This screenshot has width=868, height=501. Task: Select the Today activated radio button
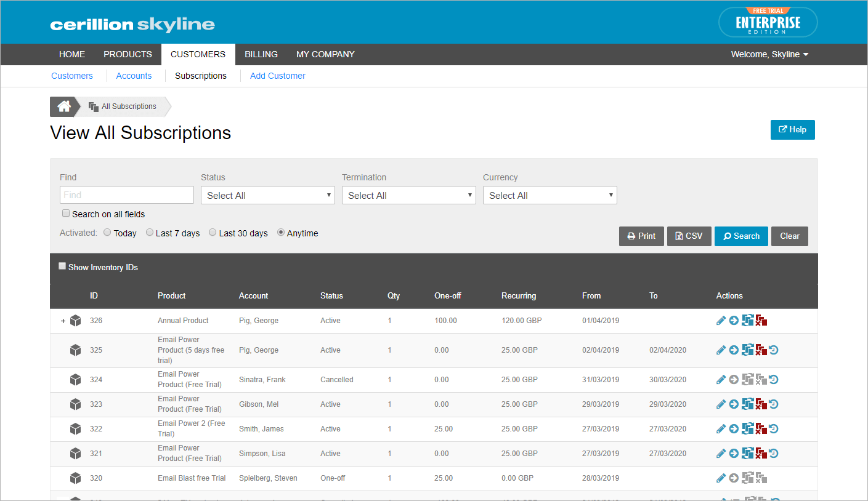(107, 233)
